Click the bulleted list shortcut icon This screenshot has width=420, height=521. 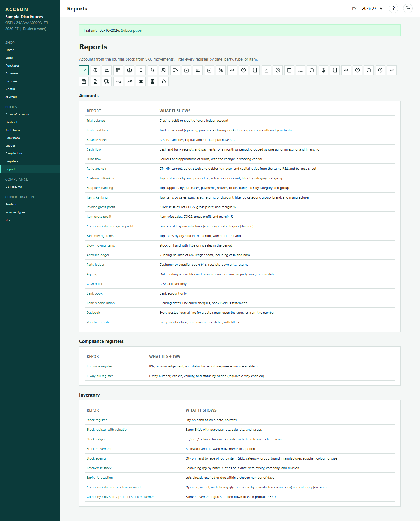[x=301, y=70]
